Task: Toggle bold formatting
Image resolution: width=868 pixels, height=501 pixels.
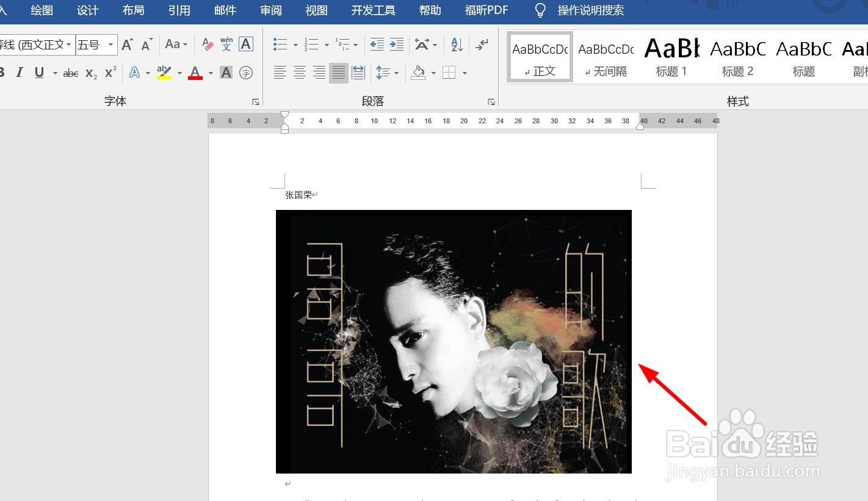Action: click(2, 72)
